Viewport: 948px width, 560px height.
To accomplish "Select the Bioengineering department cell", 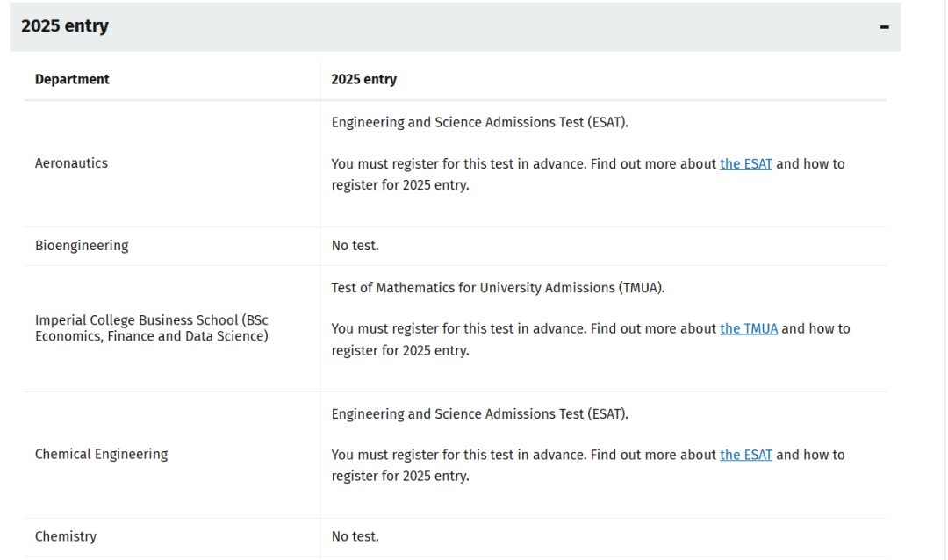I will click(82, 246).
